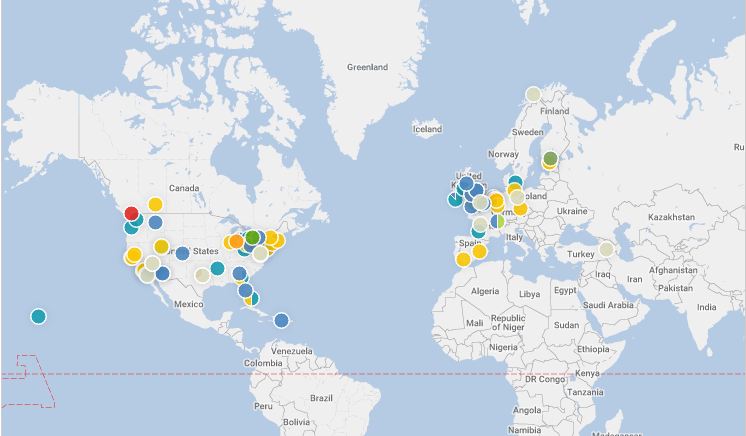Image resolution: width=746 pixels, height=436 pixels.
Task: Select the India label
Action: 707,307
